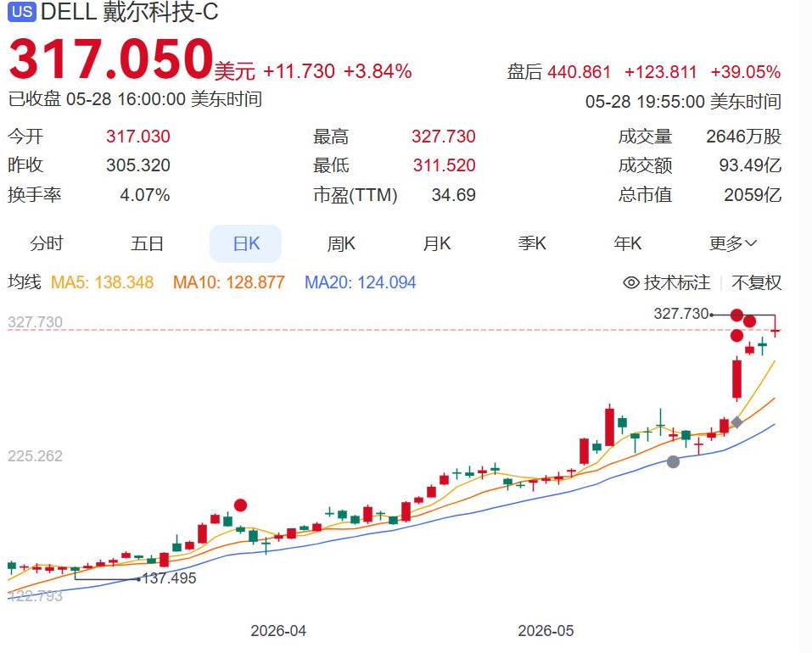Click the after-hours change +39.05%
This screenshot has height=653, width=812.
[745, 71]
